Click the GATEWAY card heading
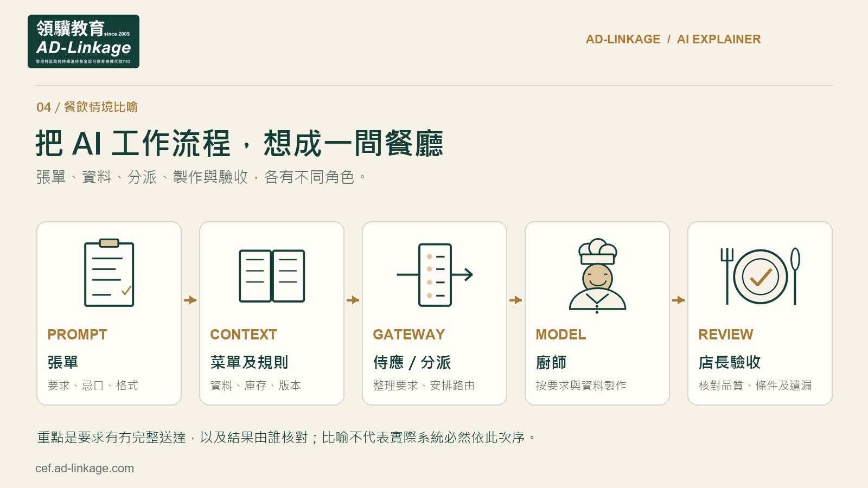This screenshot has height=488, width=868. 409,335
